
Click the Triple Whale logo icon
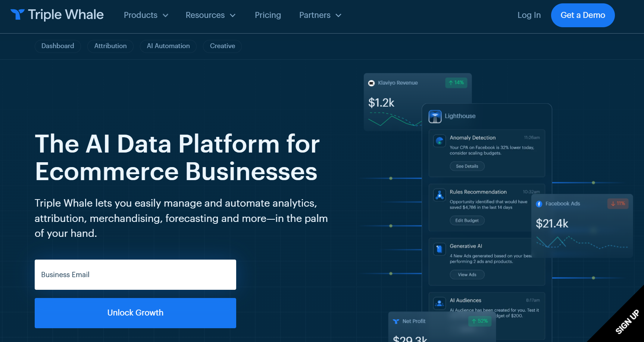pyautogui.click(x=18, y=15)
